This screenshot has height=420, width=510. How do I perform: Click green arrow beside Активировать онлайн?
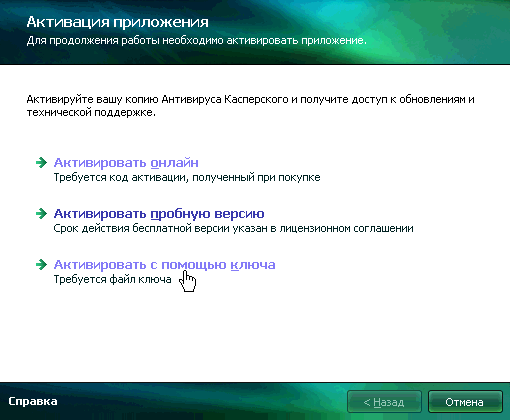41,163
